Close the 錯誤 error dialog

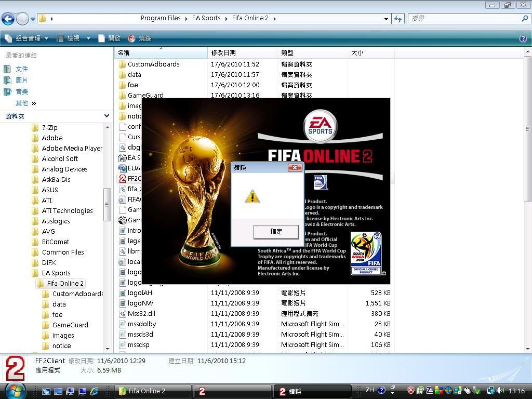(x=295, y=167)
